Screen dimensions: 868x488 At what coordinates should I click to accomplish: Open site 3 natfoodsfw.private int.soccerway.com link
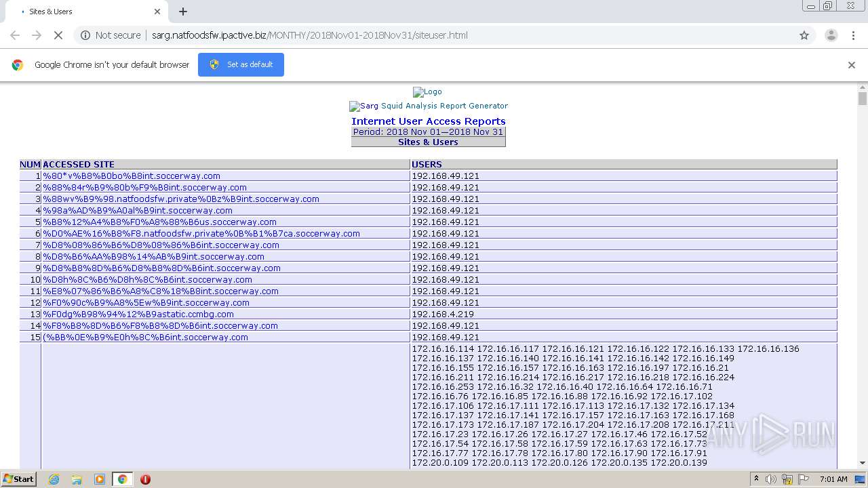pos(181,199)
